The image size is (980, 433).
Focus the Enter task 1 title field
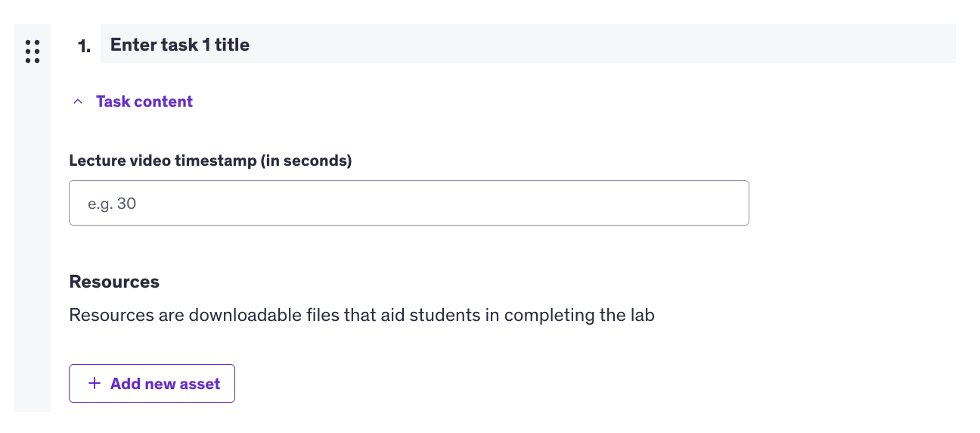pos(528,45)
